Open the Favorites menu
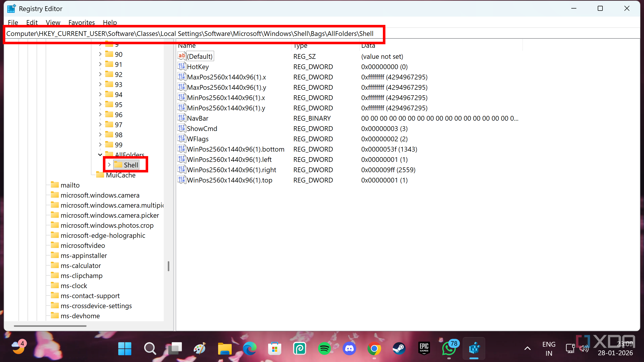Viewport: 644px width, 362px height. click(x=82, y=22)
